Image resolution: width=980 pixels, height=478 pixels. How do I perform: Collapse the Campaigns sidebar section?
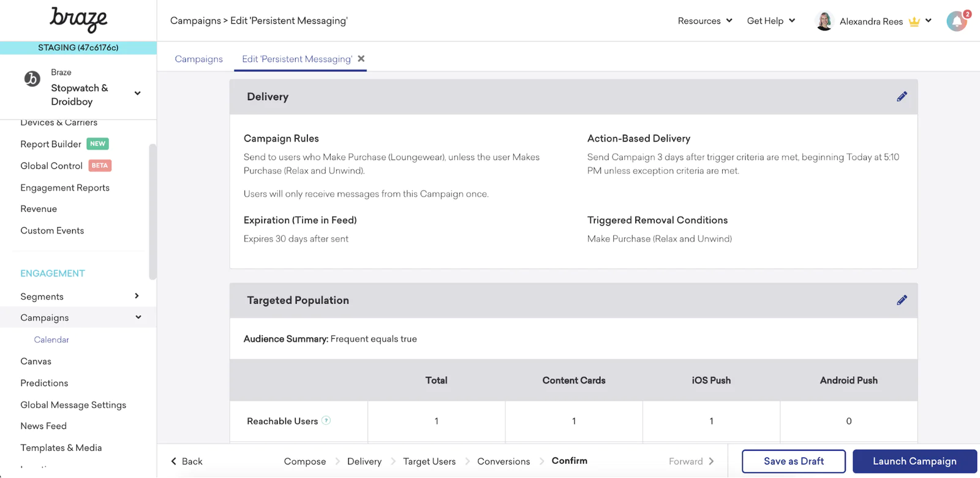pyautogui.click(x=138, y=317)
